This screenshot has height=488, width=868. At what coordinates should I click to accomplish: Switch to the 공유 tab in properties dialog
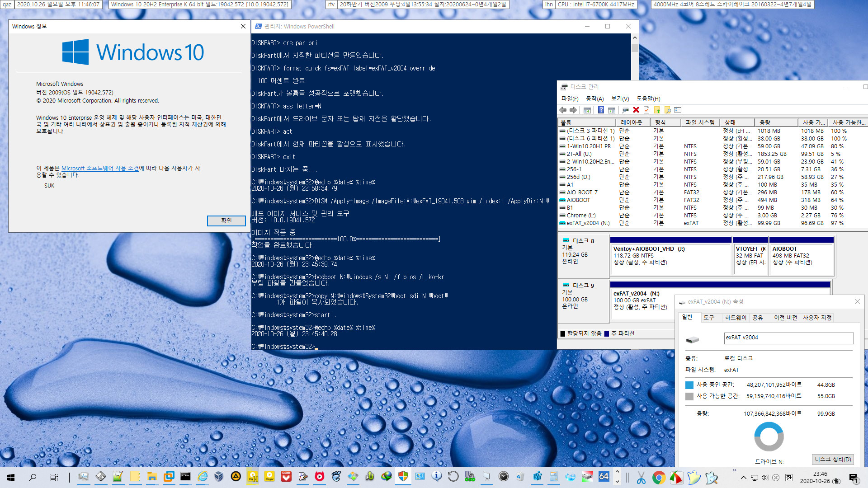coord(758,318)
